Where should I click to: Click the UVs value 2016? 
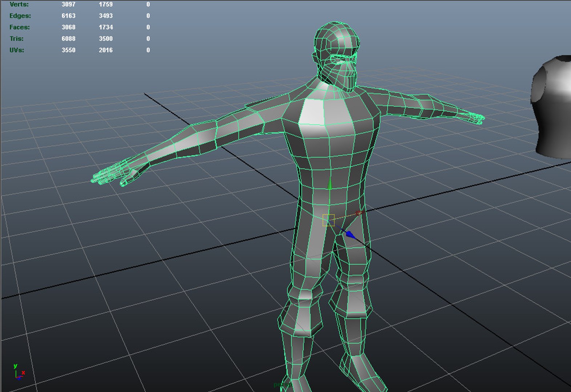[106, 50]
